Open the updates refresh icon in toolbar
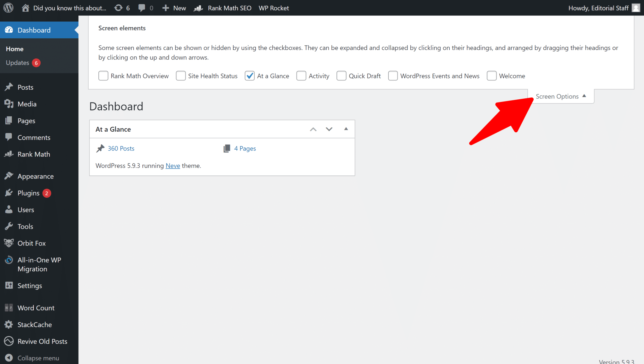This screenshot has width=644, height=364. pyautogui.click(x=119, y=8)
